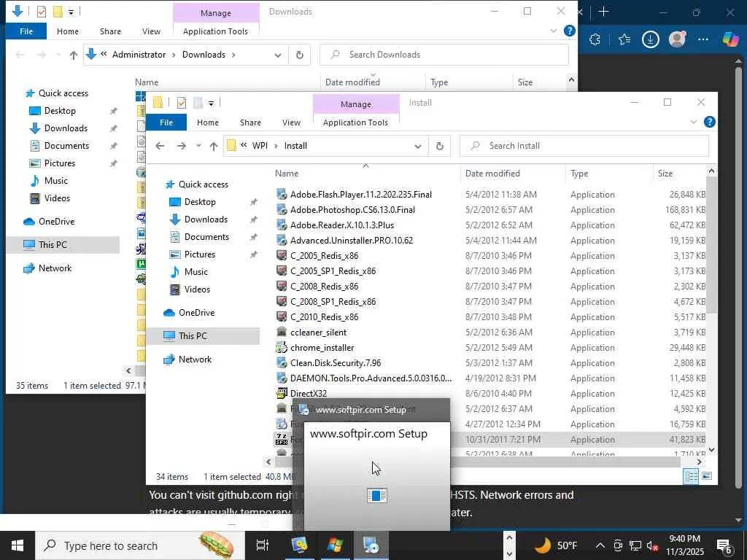This screenshot has height=560, width=747.
Task: Select C_2008_SP1_Redis_x86 file icon
Action: [x=282, y=301]
